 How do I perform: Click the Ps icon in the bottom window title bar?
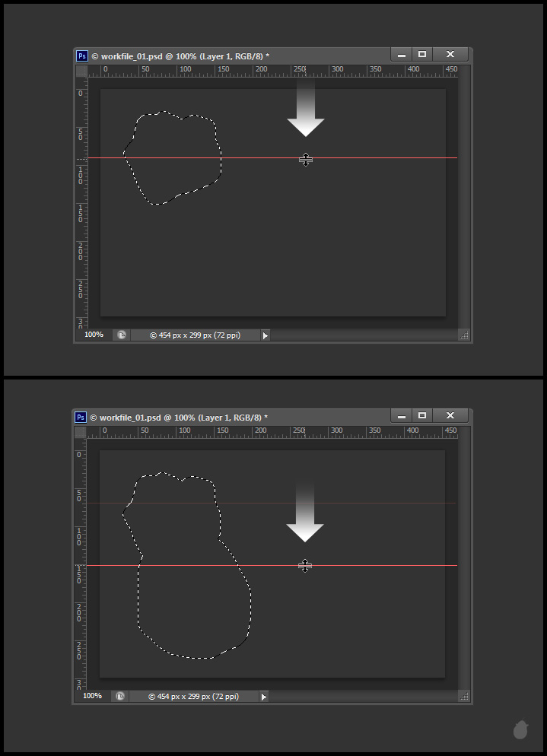tap(81, 417)
